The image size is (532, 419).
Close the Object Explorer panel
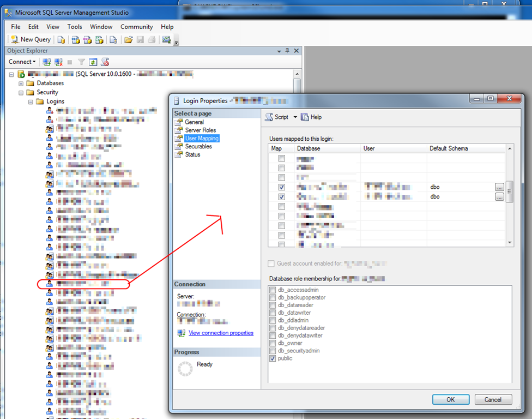296,51
